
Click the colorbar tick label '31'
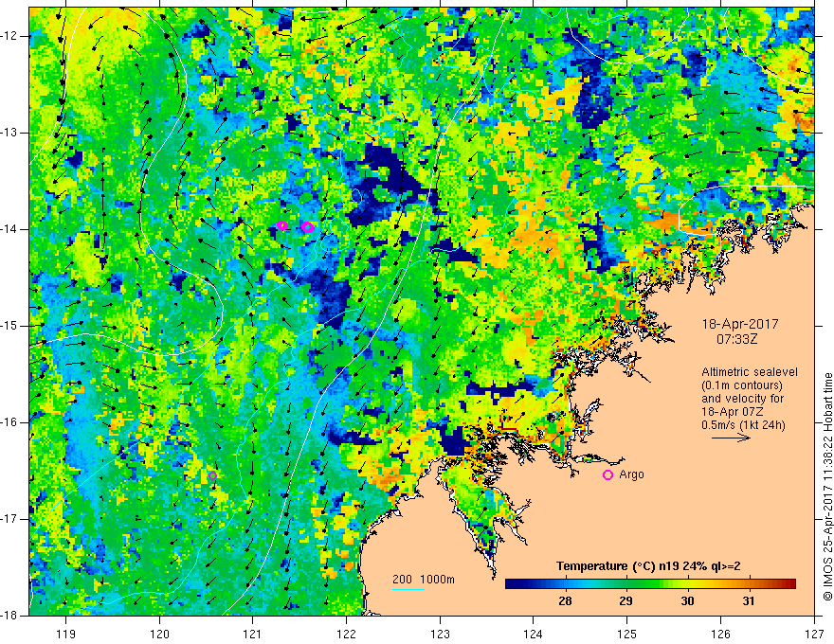[x=749, y=601]
